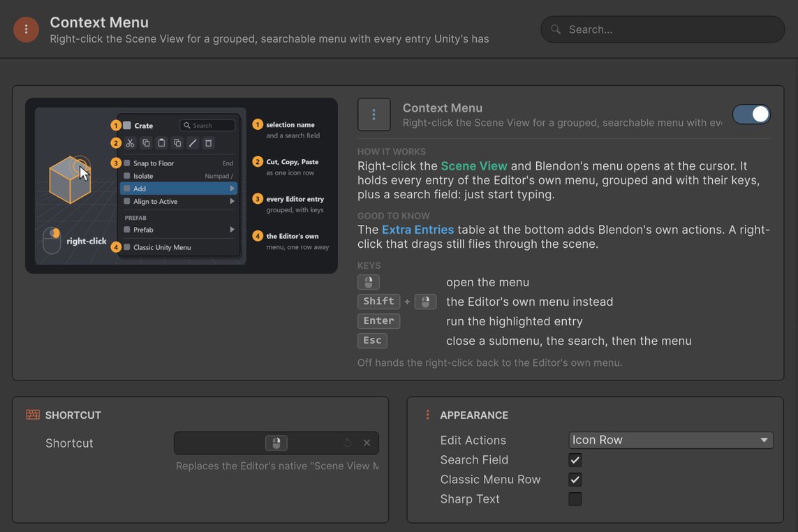Enable the Sharp Text checkbox
The width and height of the screenshot is (798, 532).
click(x=575, y=499)
